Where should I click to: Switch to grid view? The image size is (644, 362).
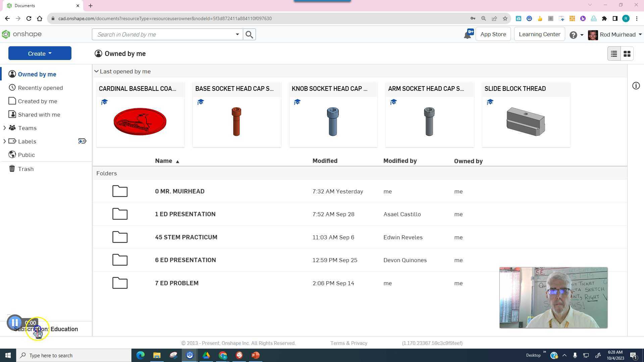pos(627,54)
